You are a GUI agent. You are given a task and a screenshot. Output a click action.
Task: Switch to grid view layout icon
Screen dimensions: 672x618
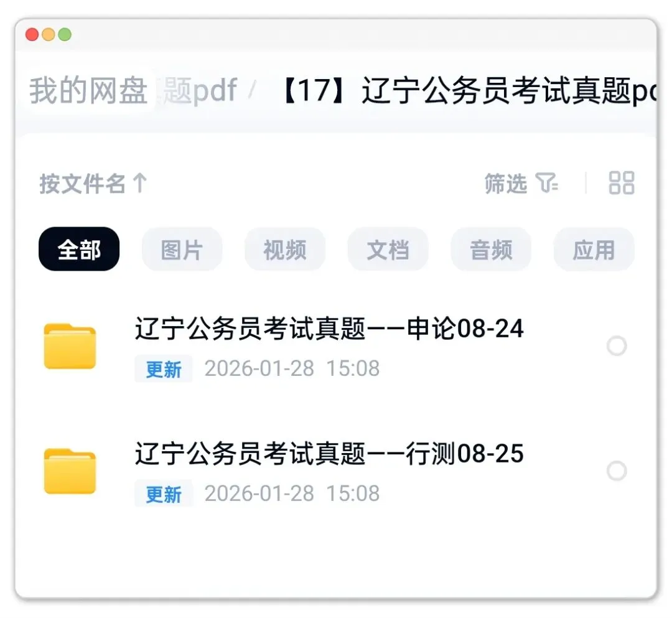pyautogui.click(x=622, y=183)
